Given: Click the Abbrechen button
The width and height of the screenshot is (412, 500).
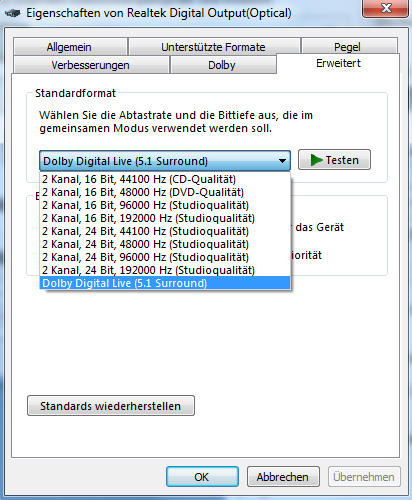Looking at the screenshot, I should 283,477.
